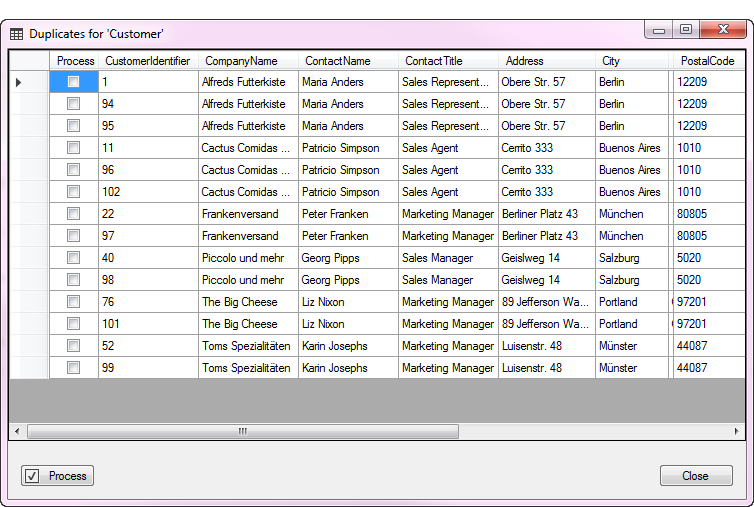The image size is (754, 507).
Task: Select the 'Salzburg' cell in row 40
Action: [632, 258]
